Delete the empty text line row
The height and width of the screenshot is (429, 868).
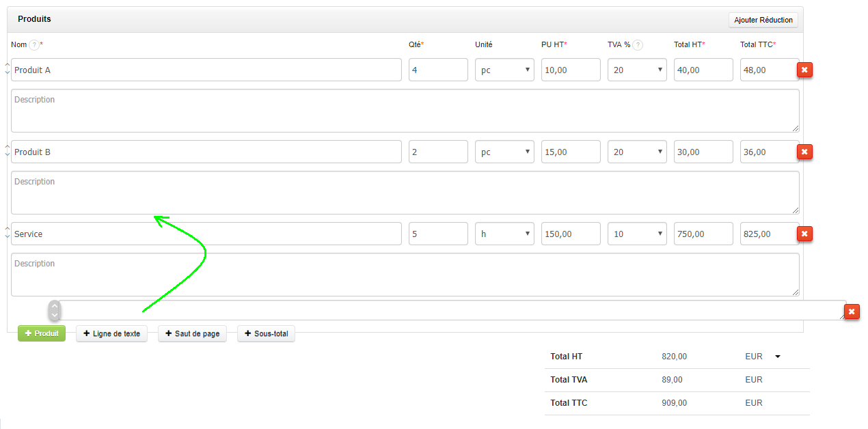click(852, 312)
